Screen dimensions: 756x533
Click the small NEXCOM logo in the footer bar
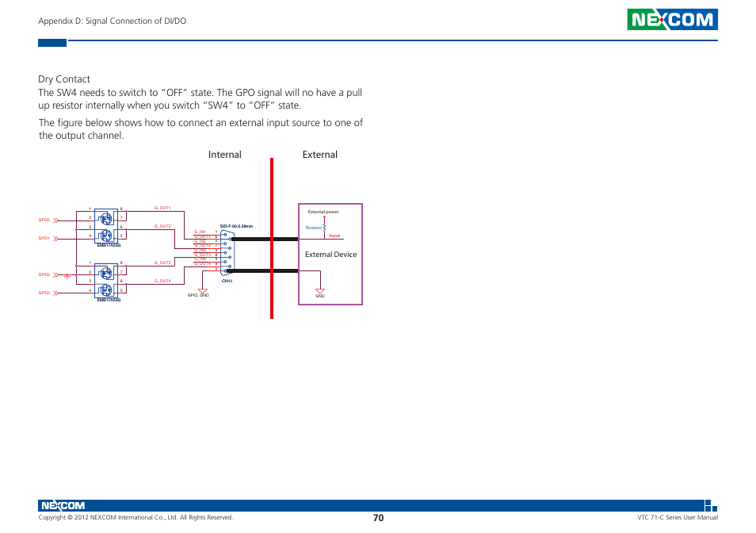tap(63, 505)
